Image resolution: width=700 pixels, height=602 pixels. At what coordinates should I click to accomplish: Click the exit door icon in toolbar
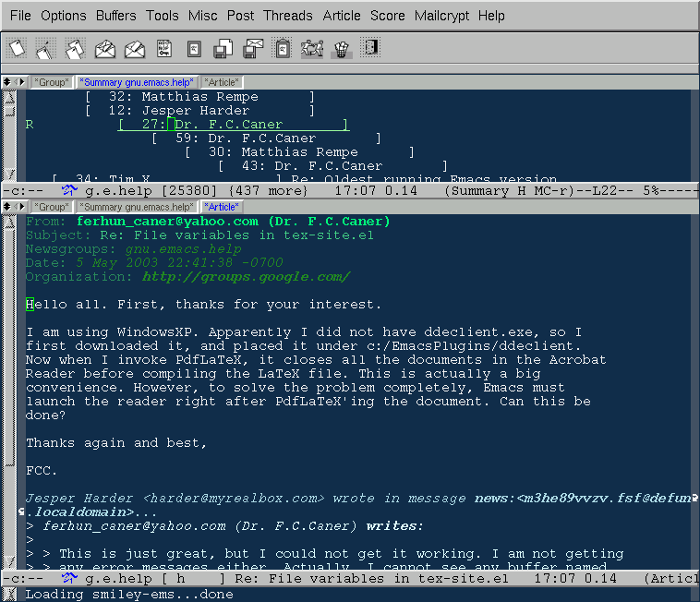[x=370, y=47]
